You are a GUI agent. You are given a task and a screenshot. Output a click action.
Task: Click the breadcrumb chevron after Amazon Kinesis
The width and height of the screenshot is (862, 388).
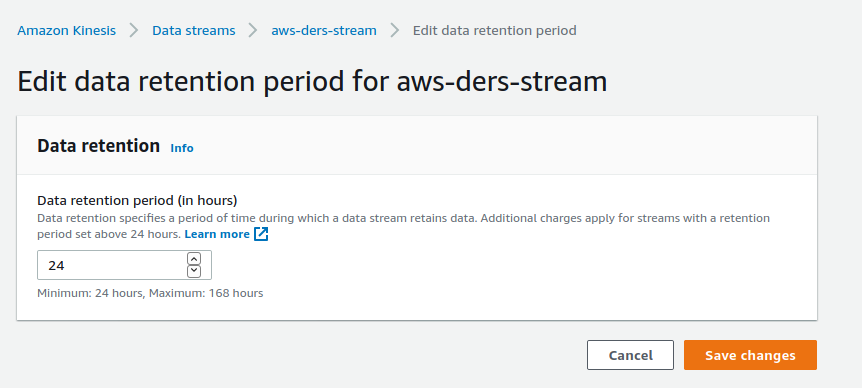pos(134,30)
